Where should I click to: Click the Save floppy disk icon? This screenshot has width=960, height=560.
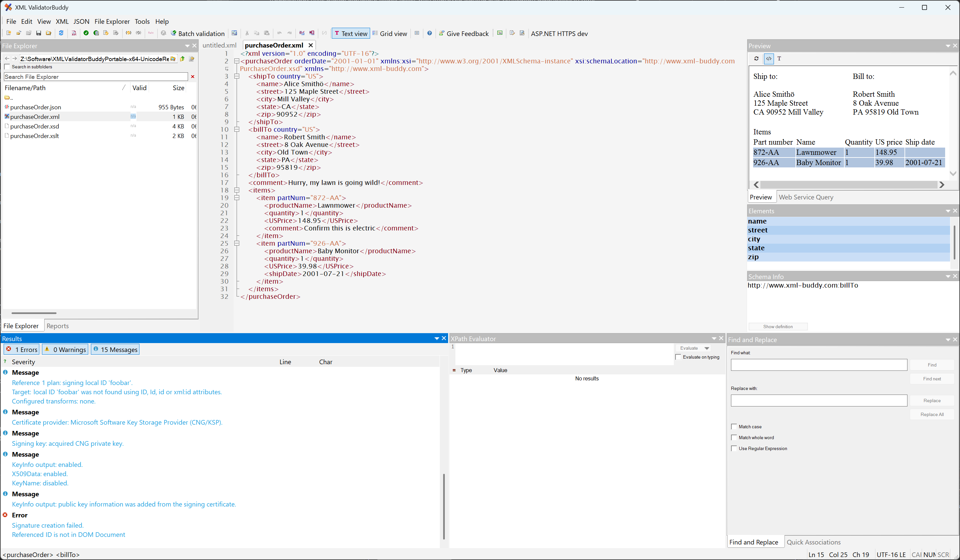pos(38,33)
